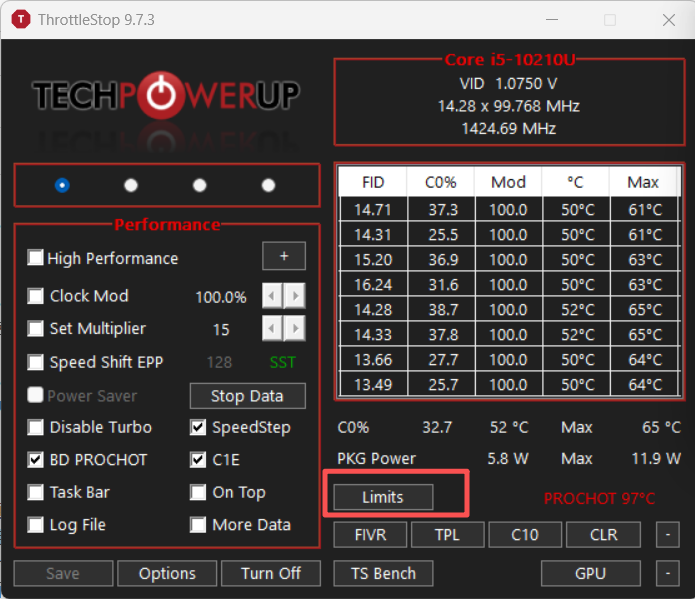695x599 pixels.
Task: Select the third profile radio button
Action: (x=199, y=185)
